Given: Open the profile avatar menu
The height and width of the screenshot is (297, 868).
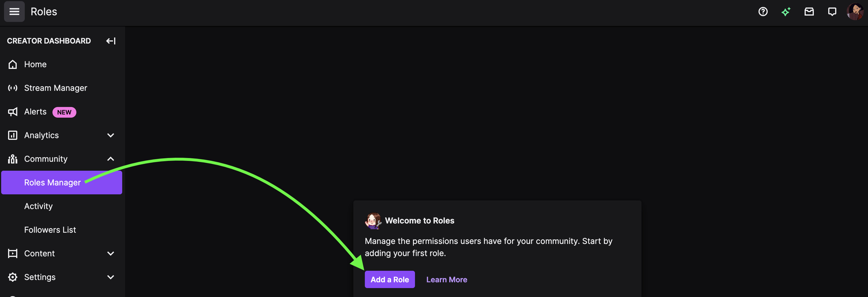Looking at the screenshot, I should (x=855, y=12).
